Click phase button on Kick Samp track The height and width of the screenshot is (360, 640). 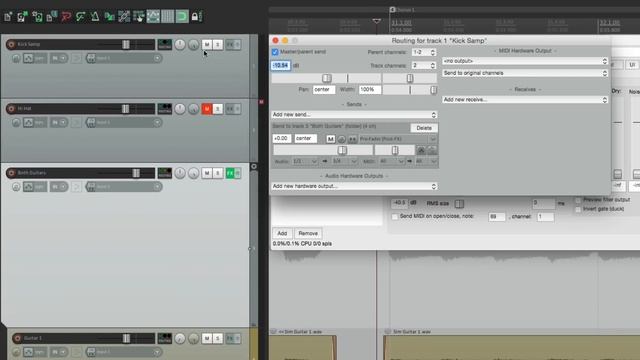click(16, 58)
